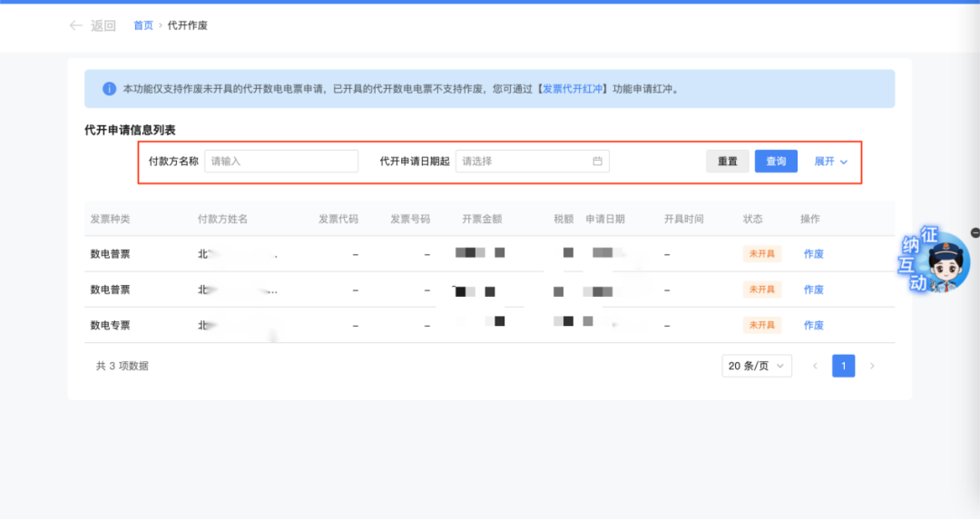This screenshot has width=980, height=521.
Task: Click 未开具 status in second row
Action: point(762,290)
